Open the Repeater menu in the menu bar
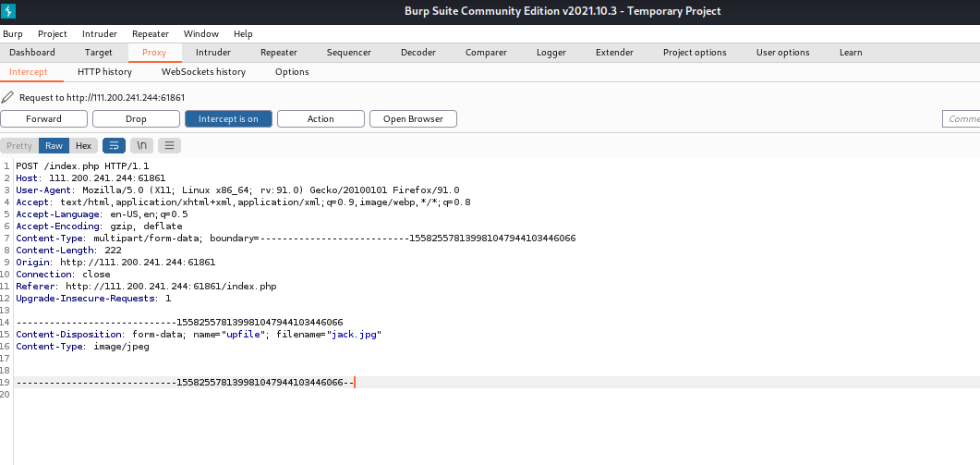Screen dimensions: 980x465 click(x=151, y=34)
